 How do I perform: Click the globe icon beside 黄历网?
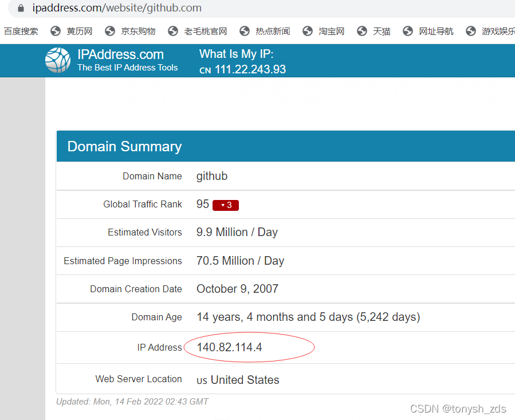click(56, 31)
